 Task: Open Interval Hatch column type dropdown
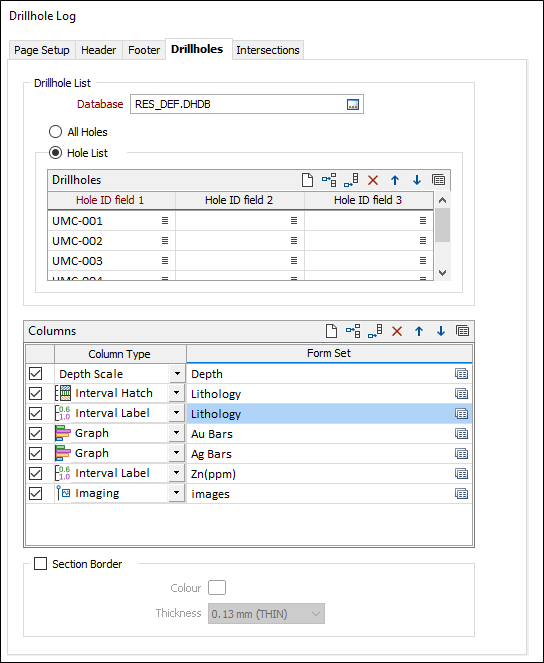tap(177, 393)
